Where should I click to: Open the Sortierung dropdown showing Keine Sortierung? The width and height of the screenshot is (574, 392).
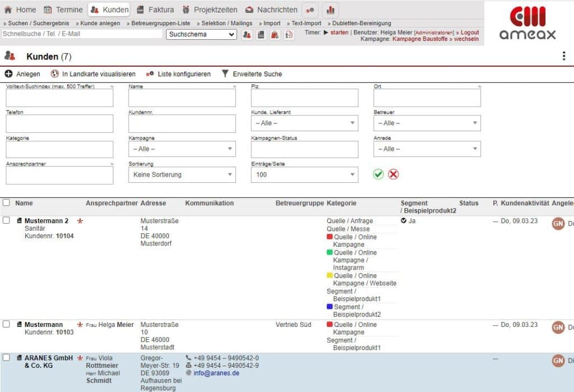tap(182, 174)
